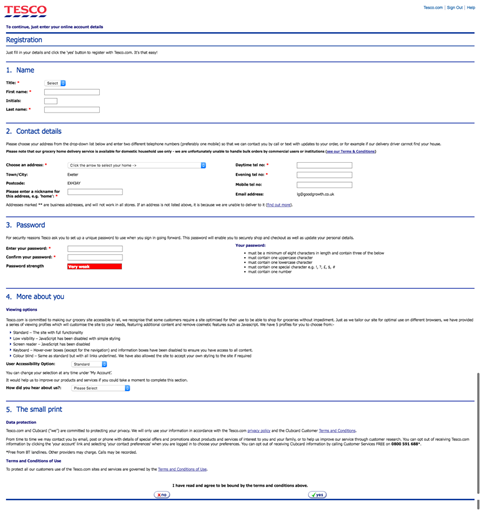Open the Terms & Conditions link in Contact details
Viewport: 480px width, 510px height.
(x=350, y=151)
